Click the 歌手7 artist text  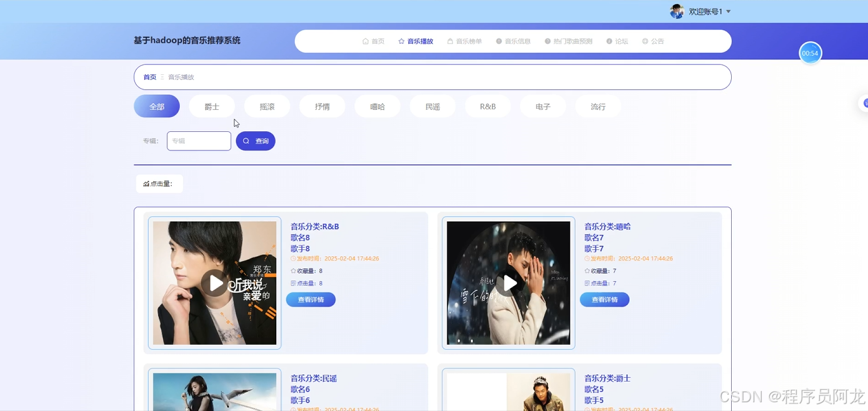594,249
